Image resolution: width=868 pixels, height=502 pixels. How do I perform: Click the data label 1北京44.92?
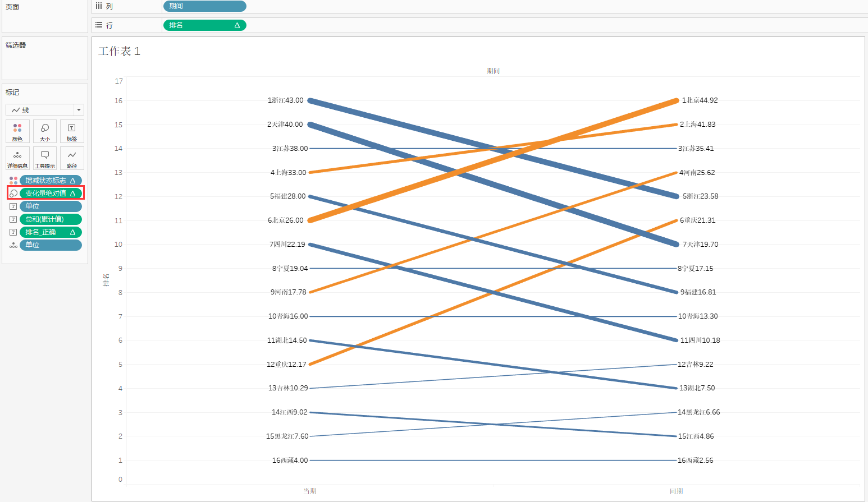click(700, 100)
